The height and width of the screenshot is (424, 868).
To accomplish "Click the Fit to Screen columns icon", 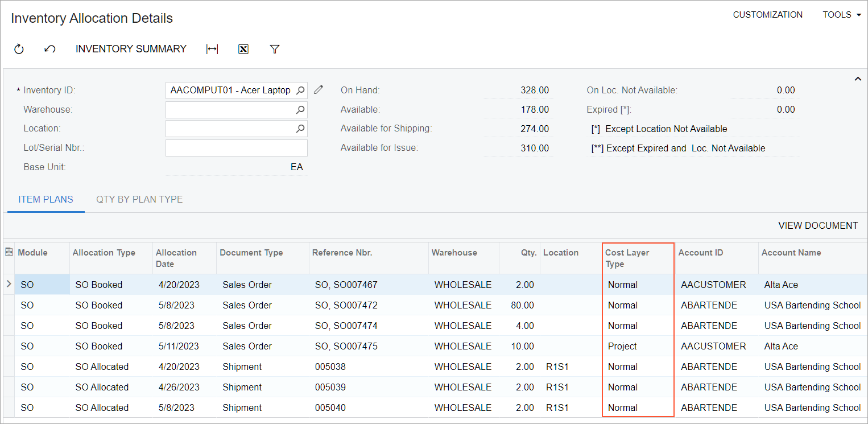I will point(212,49).
